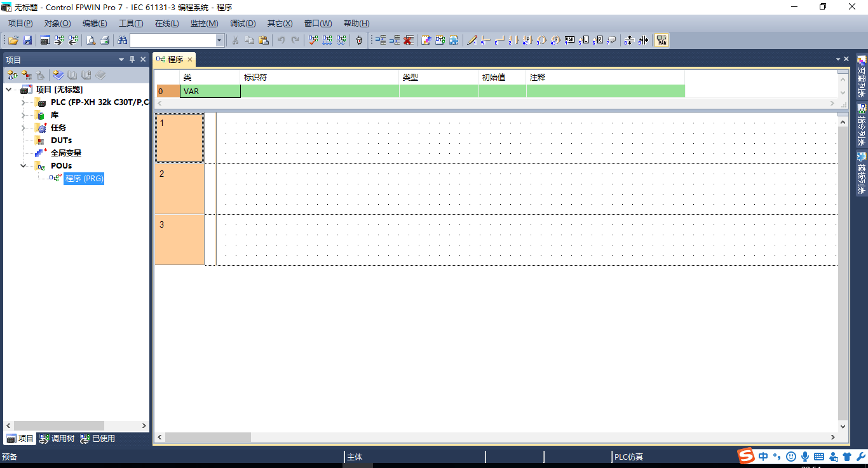Open the editor tab list dropdown arrow
This screenshot has height=468, width=868.
click(838, 59)
